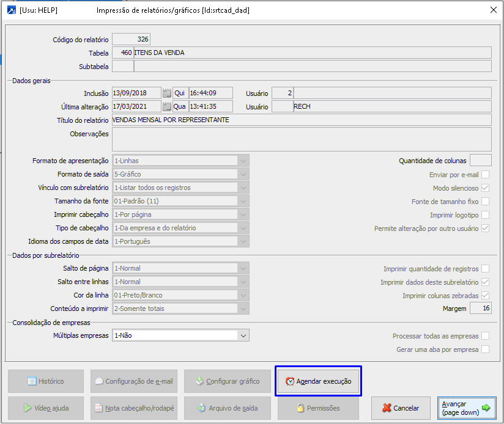Open the Histórico button
Image resolution: width=504 pixels, height=424 pixels.
(46, 381)
